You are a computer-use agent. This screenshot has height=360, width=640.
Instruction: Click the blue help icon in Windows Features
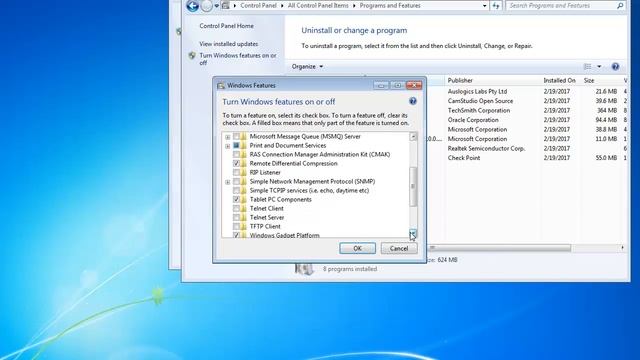(413, 101)
